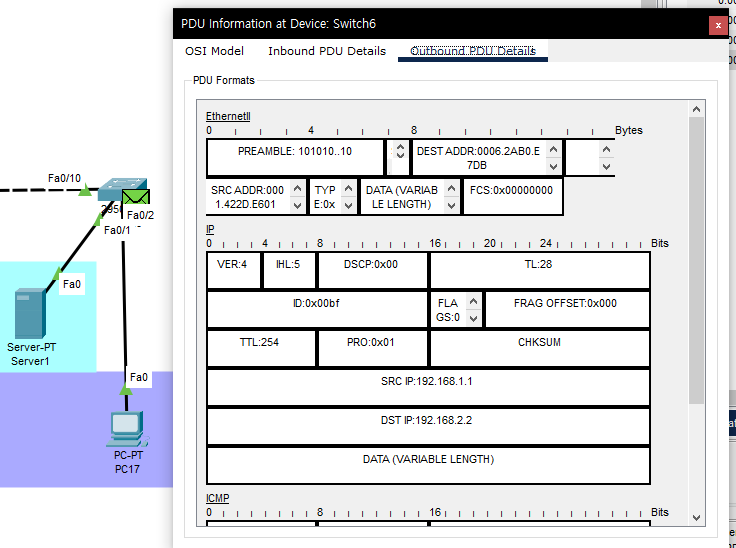Viewport: 736px width, 548px height.
Task: Click the DSCP:0x00 field
Action: (373, 270)
